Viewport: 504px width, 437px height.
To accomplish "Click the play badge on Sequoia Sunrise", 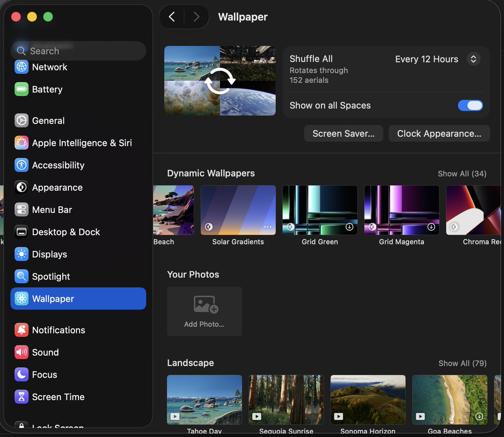I will (257, 416).
